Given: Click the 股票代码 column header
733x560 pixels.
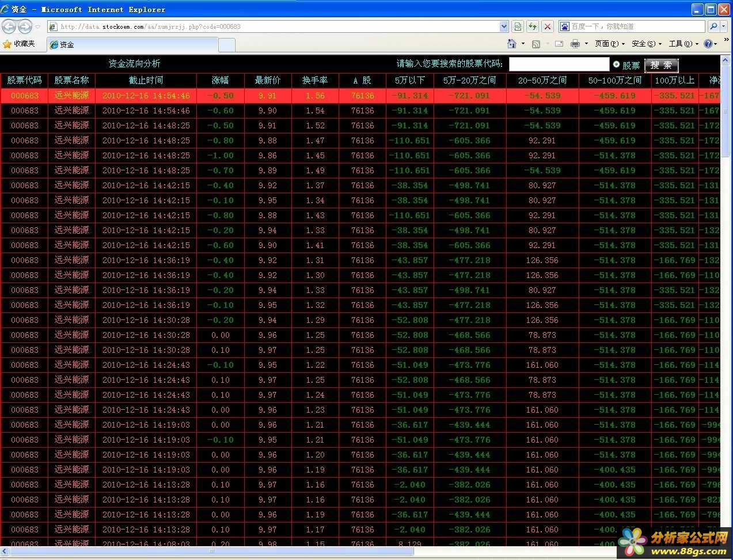Looking at the screenshot, I should (x=24, y=81).
